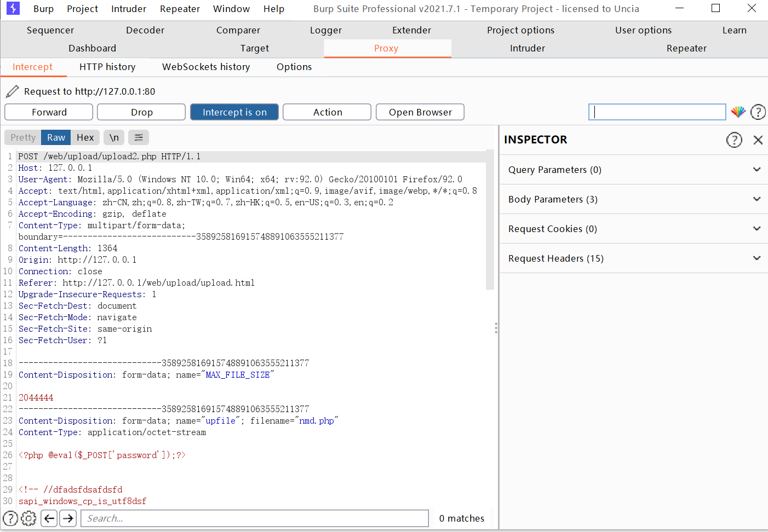This screenshot has width=768, height=532.
Task: Click the User-Agent header line
Action: point(240,180)
